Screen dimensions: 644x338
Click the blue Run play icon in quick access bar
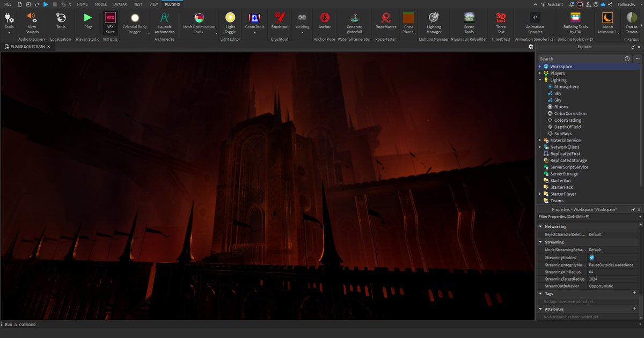[x=46, y=4]
